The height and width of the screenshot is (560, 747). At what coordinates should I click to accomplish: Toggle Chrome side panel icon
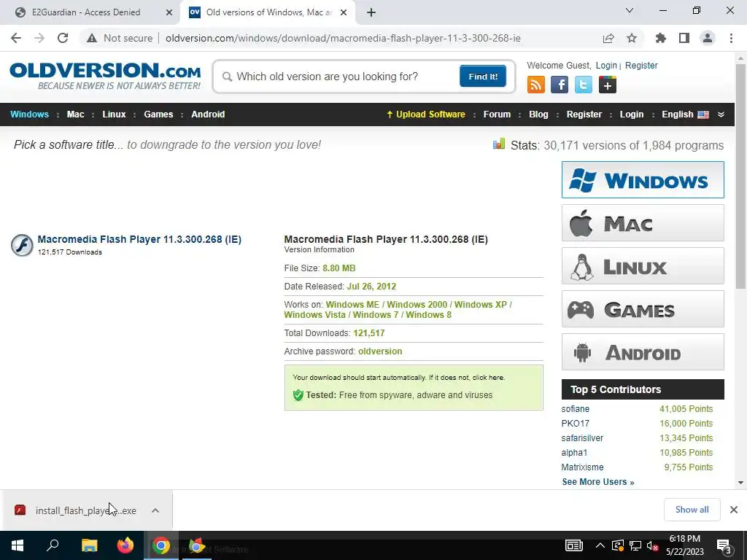coord(684,38)
